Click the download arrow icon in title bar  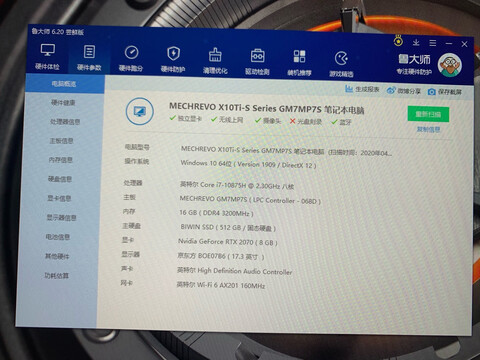coord(416,42)
